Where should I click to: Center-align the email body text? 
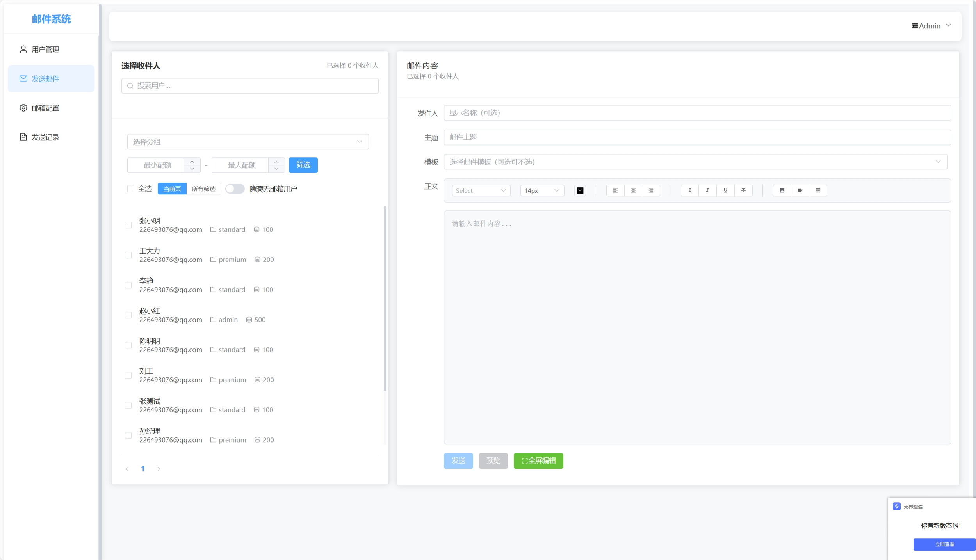tap(633, 190)
